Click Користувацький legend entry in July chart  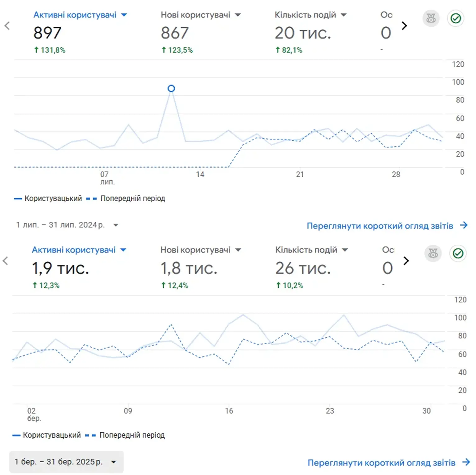[x=48, y=198]
